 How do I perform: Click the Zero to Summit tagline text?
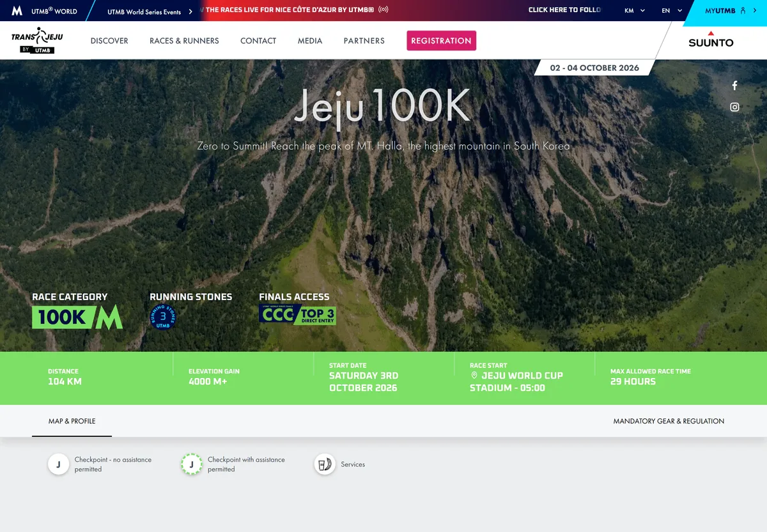pos(383,146)
